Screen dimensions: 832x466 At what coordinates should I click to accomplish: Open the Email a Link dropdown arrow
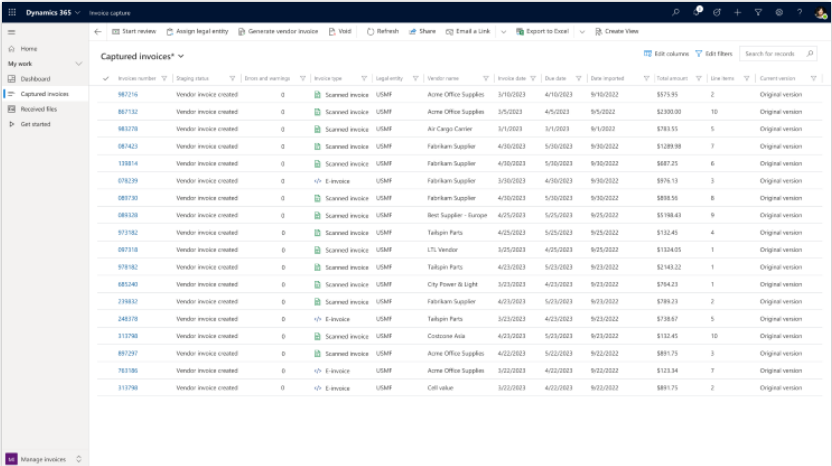[x=504, y=32]
